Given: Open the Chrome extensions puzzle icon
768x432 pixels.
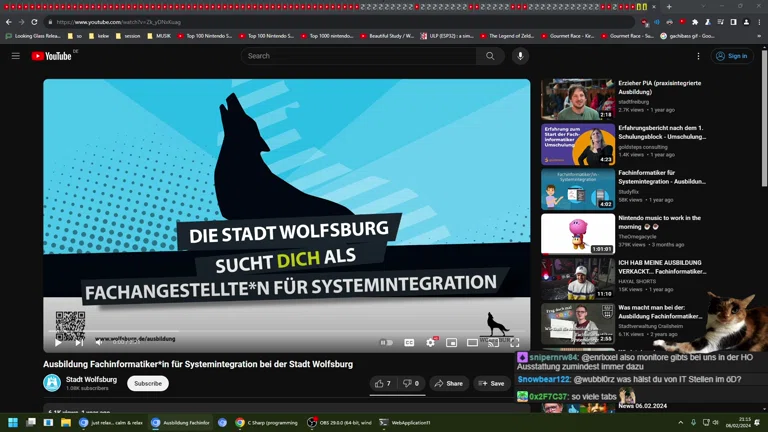Looking at the screenshot, I should [x=695, y=22].
